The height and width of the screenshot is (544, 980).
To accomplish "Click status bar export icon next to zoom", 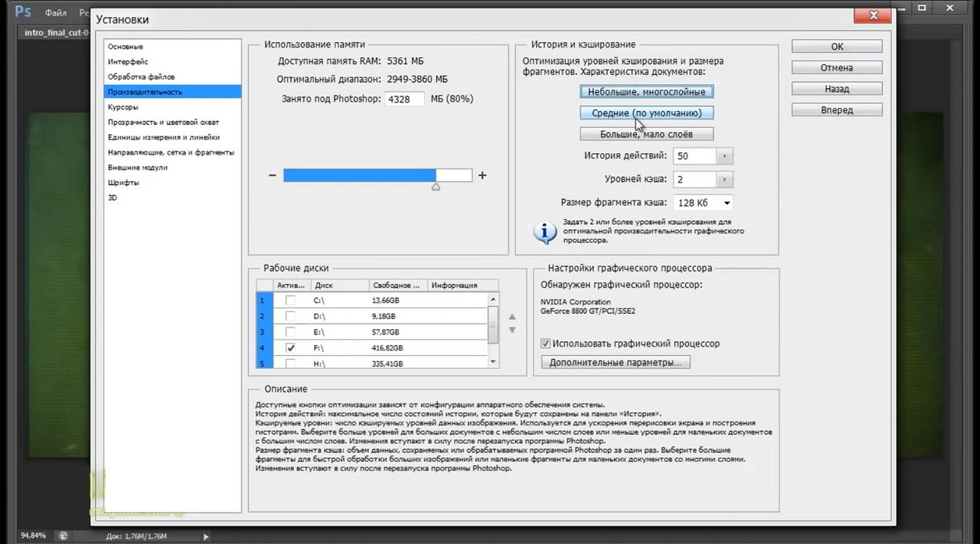I will 63,536.
